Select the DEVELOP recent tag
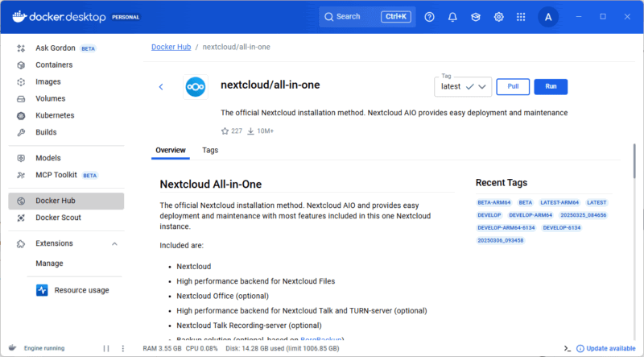The image size is (644, 357). click(x=489, y=215)
